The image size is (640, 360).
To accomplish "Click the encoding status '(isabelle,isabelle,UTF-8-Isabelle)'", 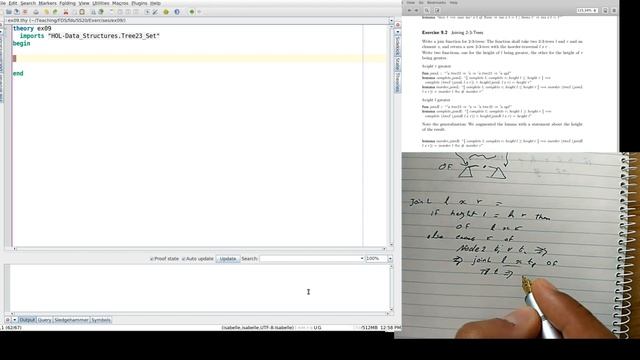I will (258, 327).
